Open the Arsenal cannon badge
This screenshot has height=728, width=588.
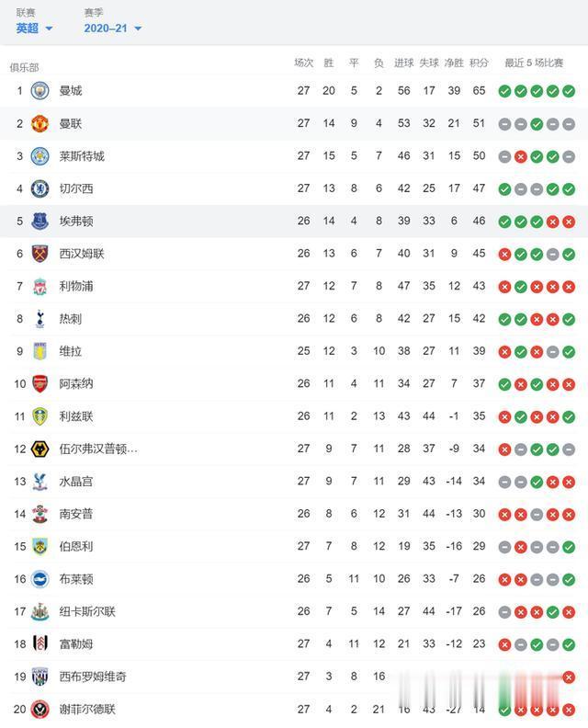pyautogui.click(x=40, y=383)
